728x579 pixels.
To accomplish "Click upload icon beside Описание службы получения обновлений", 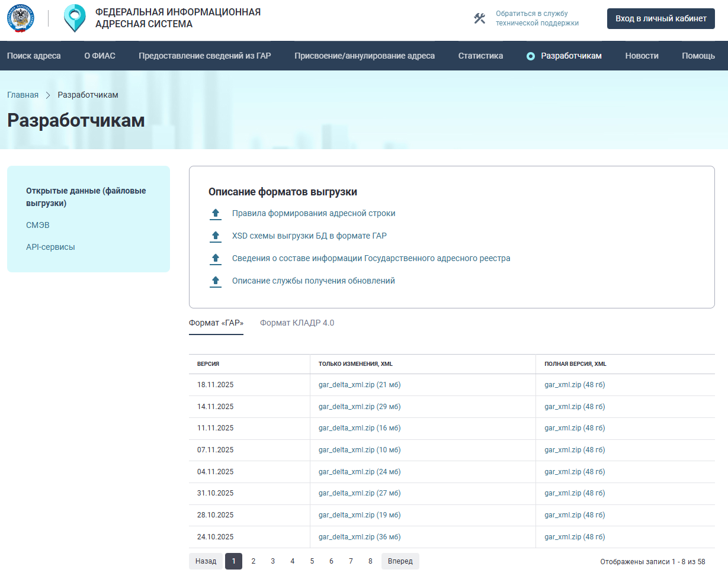I will pyautogui.click(x=216, y=281).
